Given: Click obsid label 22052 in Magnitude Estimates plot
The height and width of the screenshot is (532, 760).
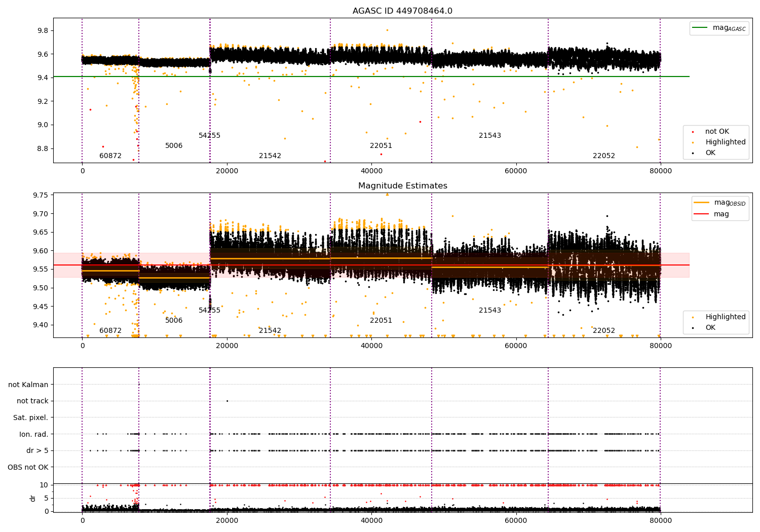Looking at the screenshot, I should pyautogui.click(x=604, y=331).
